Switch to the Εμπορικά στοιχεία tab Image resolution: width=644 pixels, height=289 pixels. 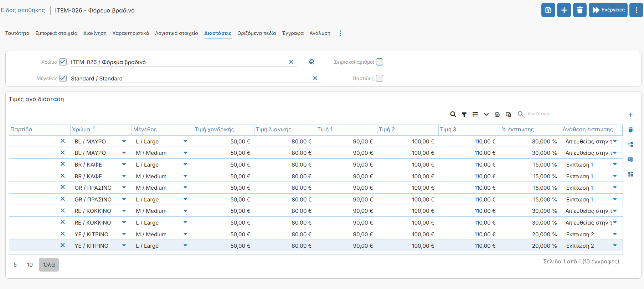click(56, 33)
